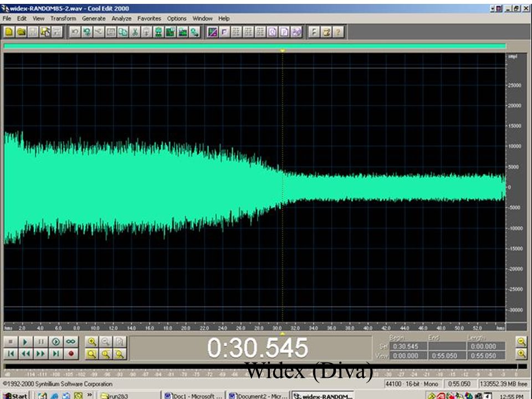Click the Help question mark icon

pos(337,32)
